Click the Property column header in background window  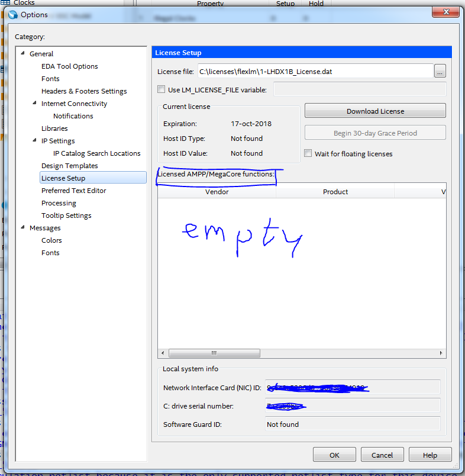(210, 3)
